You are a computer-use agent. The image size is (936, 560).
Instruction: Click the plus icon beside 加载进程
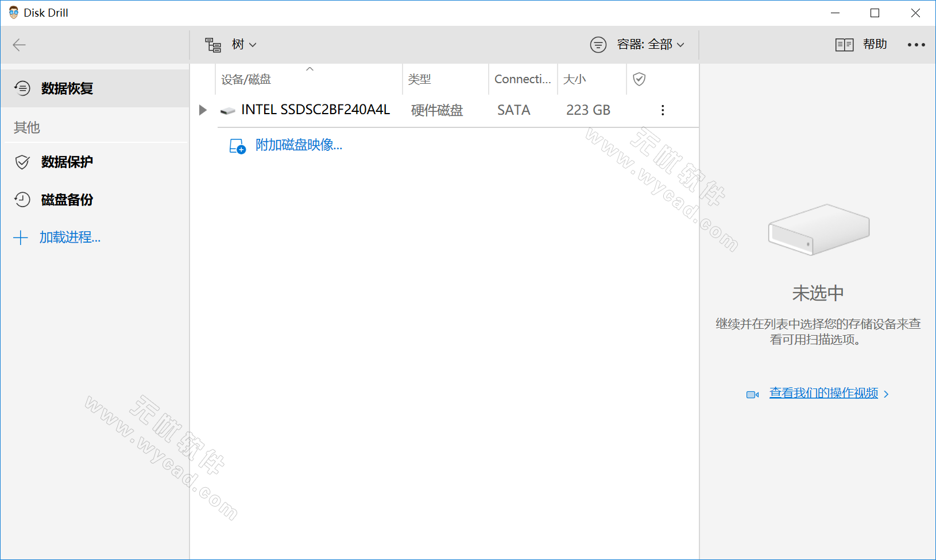[x=21, y=238]
